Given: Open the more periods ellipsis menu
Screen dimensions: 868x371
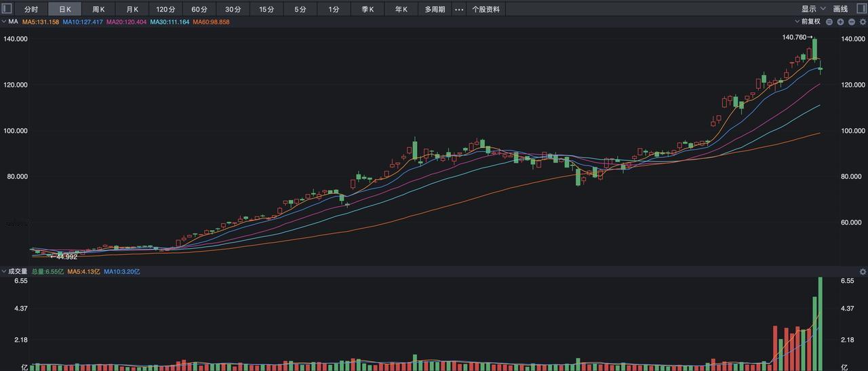Looking at the screenshot, I should pyautogui.click(x=459, y=9).
